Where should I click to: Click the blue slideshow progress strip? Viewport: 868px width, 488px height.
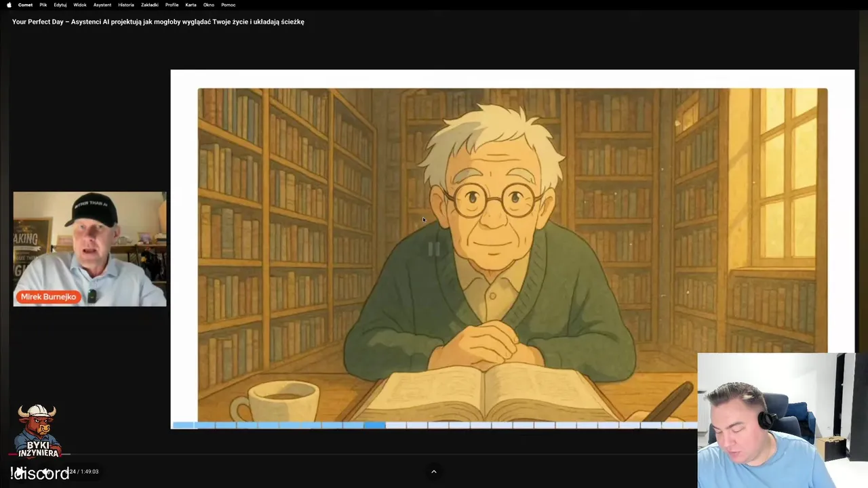[x=434, y=425]
